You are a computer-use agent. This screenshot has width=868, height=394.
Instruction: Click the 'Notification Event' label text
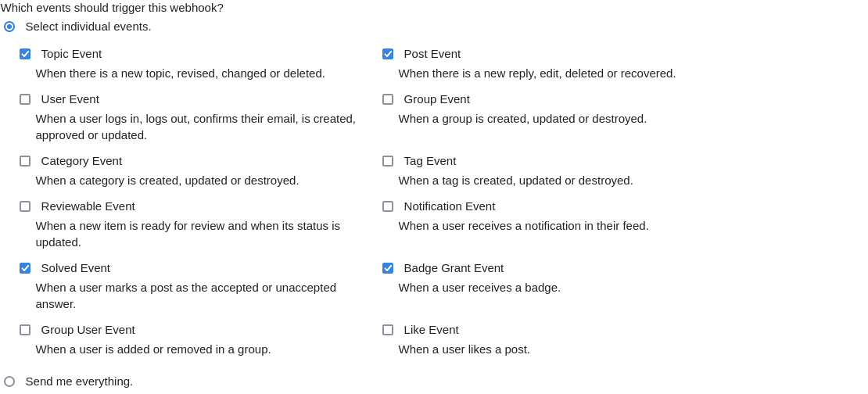(x=450, y=206)
